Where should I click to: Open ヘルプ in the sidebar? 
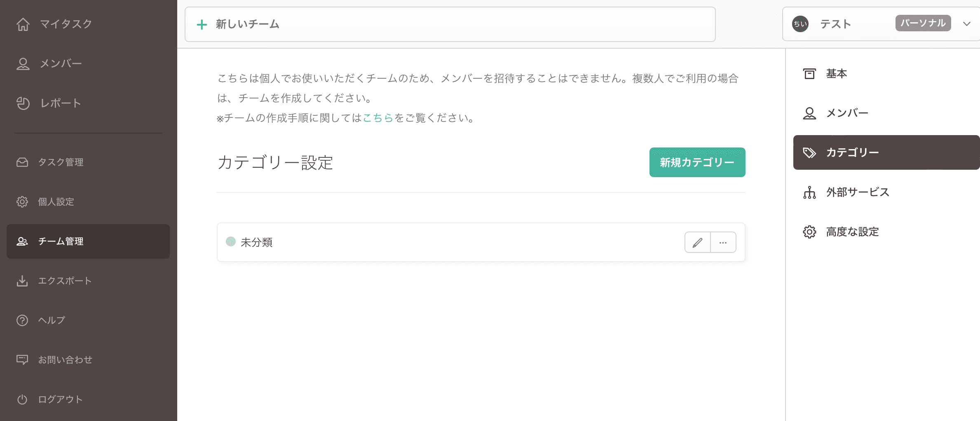[88, 320]
